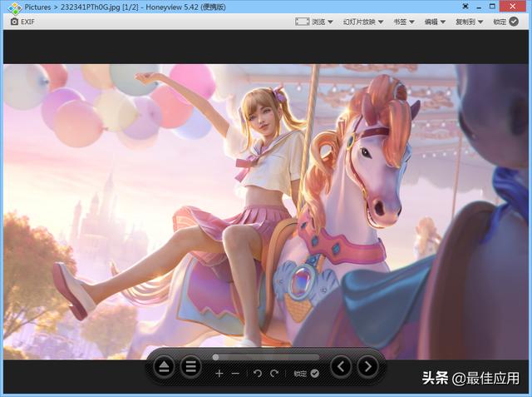Rotate image clockwise
532x397 pixels.
point(274,374)
